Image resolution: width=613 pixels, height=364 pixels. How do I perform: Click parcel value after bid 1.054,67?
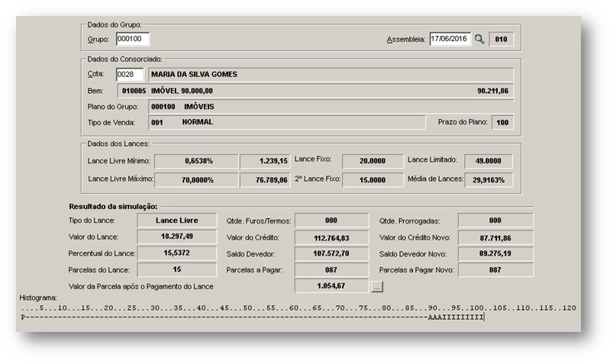(331, 286)
